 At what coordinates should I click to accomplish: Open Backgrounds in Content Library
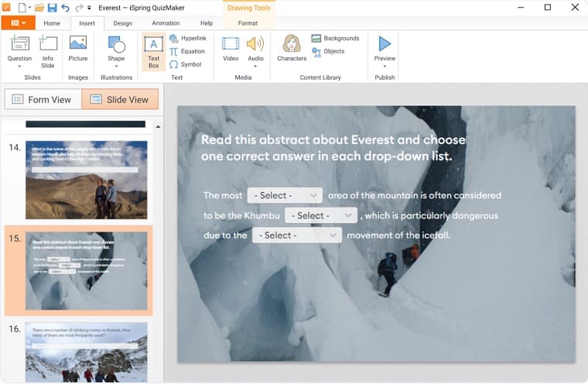point(335,38)
